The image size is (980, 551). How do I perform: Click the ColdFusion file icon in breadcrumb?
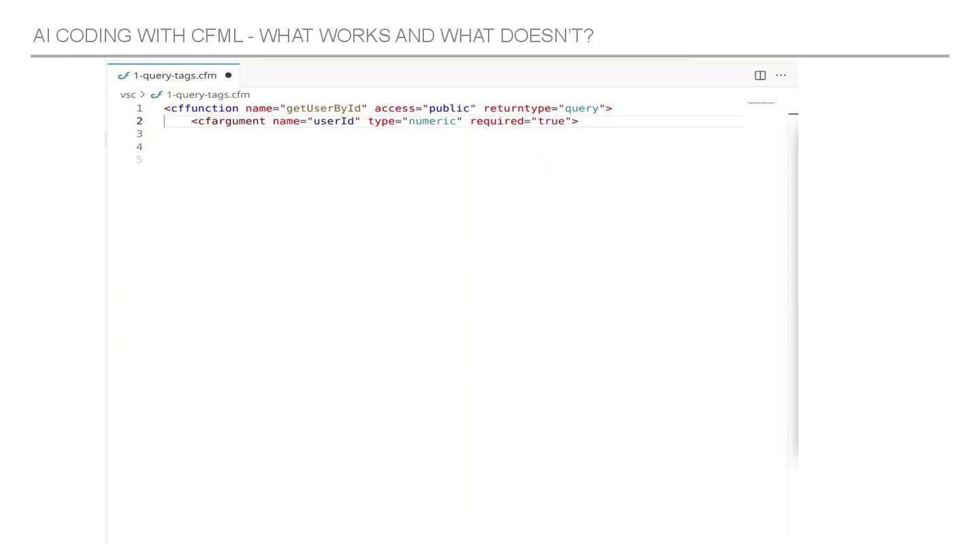(x=157, y=95)
